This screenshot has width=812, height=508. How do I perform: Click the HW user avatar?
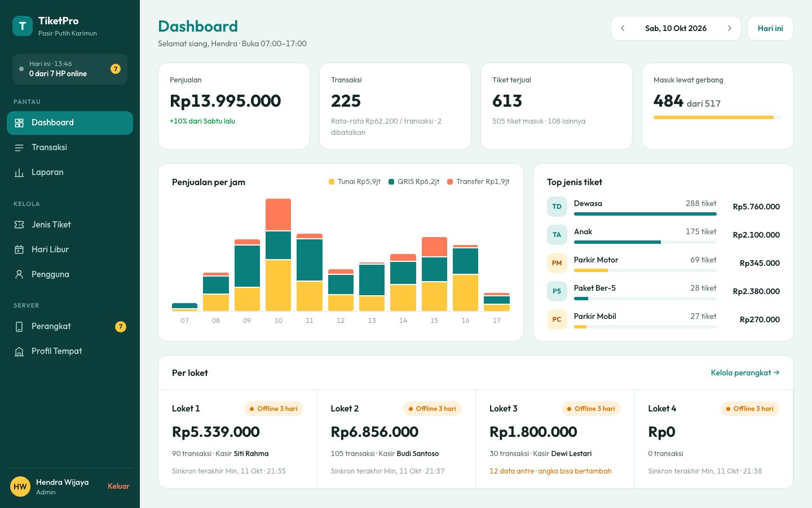[x=20, y=487]
